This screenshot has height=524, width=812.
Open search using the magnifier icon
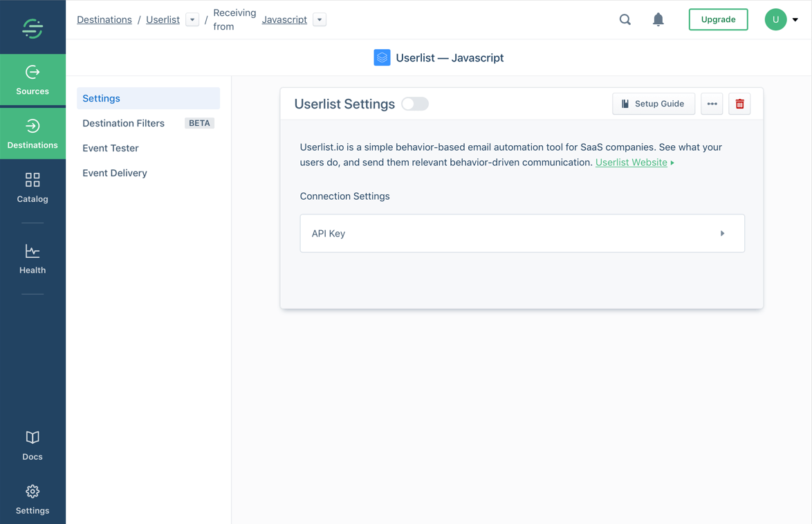[625, 19]
